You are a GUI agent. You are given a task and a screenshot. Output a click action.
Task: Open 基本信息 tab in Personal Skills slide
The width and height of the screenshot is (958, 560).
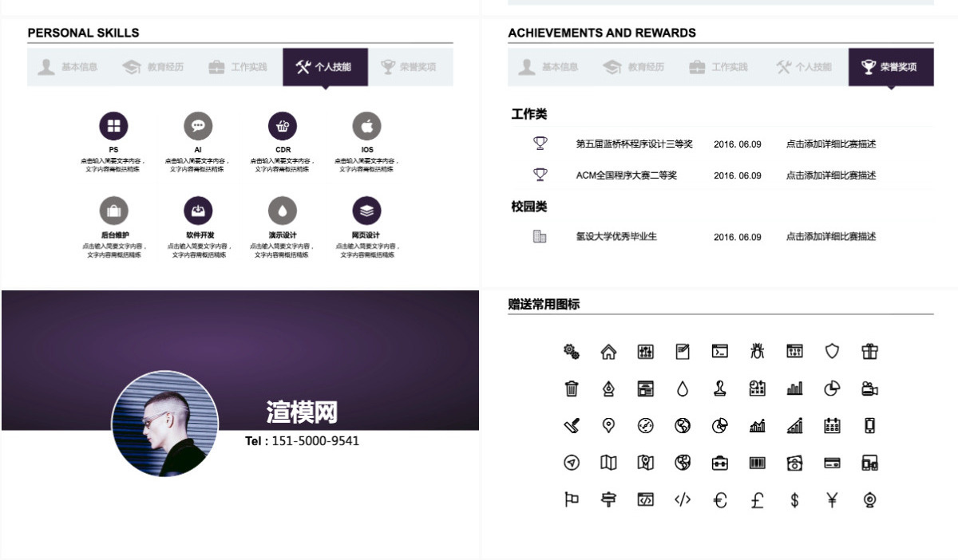pyautogui.click(x=69, y=67)
